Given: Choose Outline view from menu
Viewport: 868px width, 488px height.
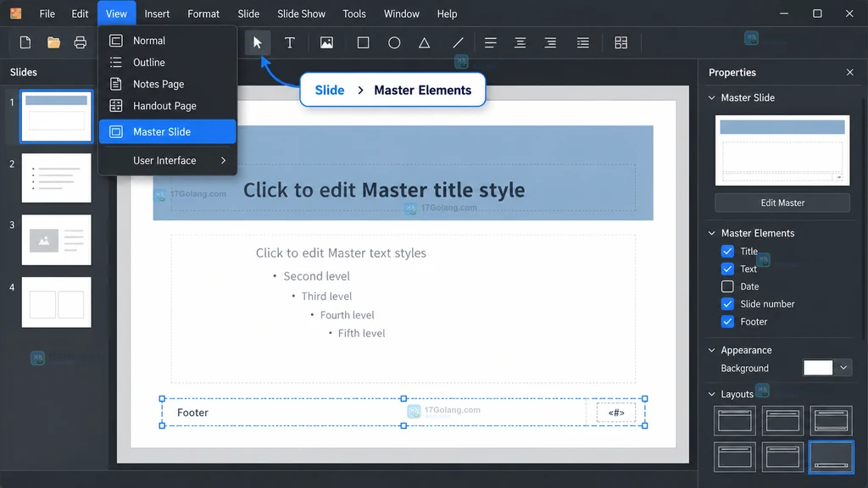Looking at the screenshot, I should tap(168, 63).
